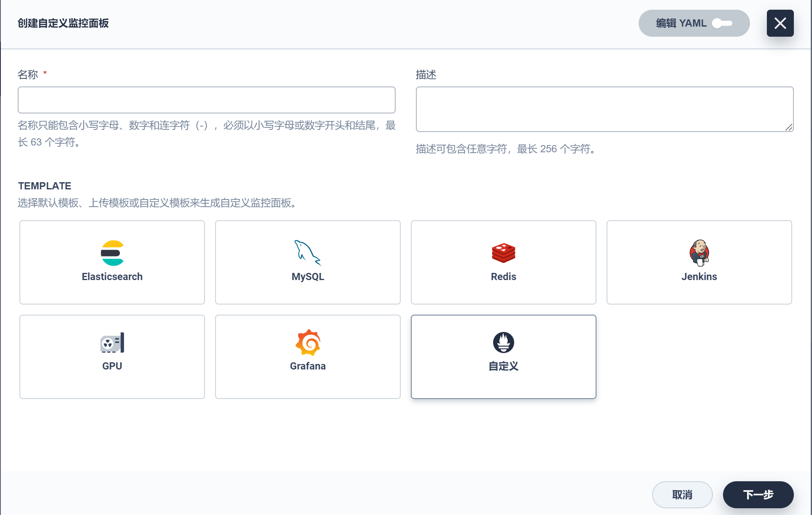This screenshot has height=515, width=812.
Task: Select the Redis template icon
Action: tap(504, 253)
